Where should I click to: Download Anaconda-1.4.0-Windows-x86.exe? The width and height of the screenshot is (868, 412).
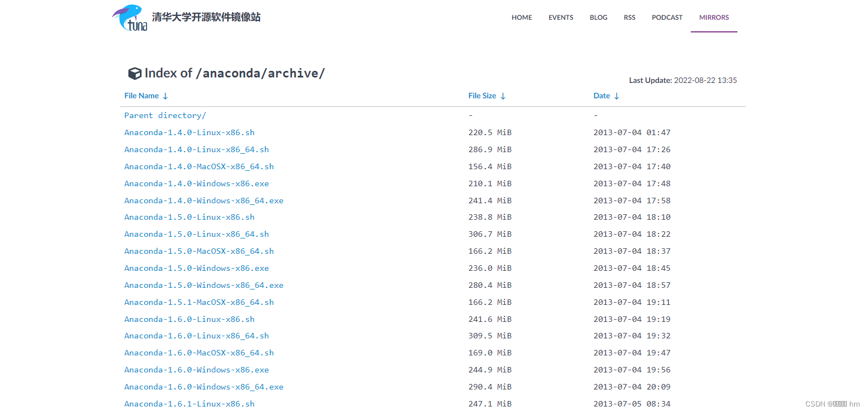coord(196,183)
